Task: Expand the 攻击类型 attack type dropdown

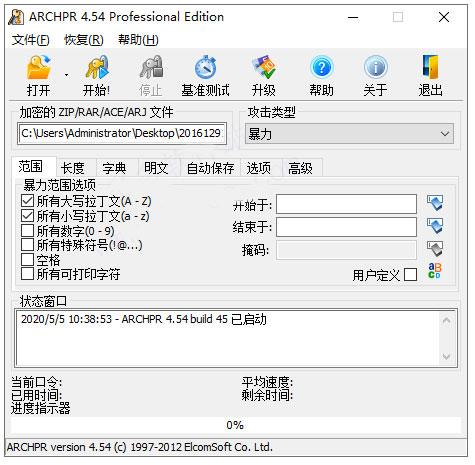Action: (349, 134)
